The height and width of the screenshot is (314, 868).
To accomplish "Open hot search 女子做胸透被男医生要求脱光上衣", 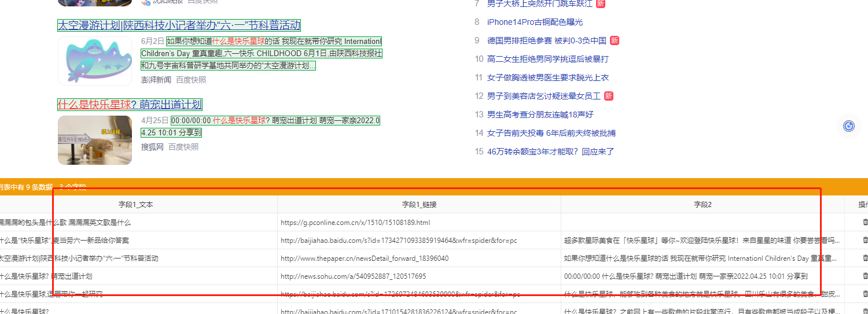I will click(x=548, y=77).
